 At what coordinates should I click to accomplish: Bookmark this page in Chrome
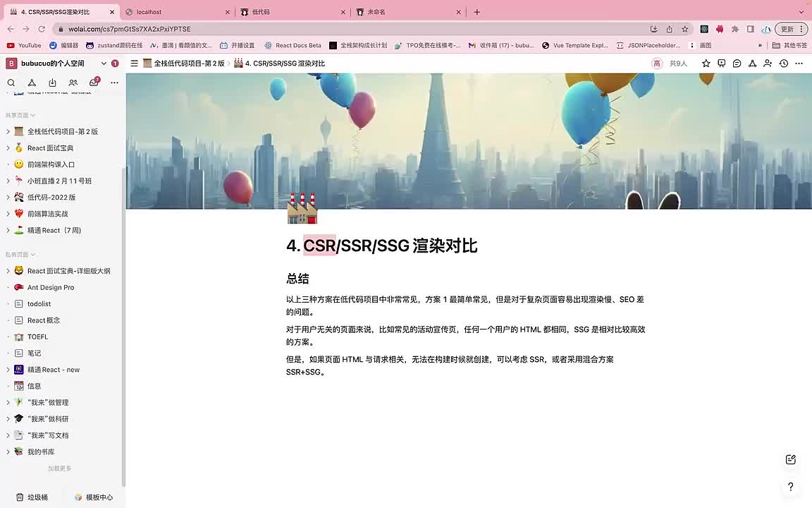point(684,29)
